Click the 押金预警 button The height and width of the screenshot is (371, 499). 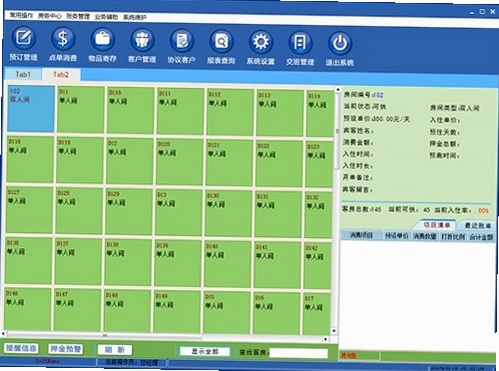[66, 349]
